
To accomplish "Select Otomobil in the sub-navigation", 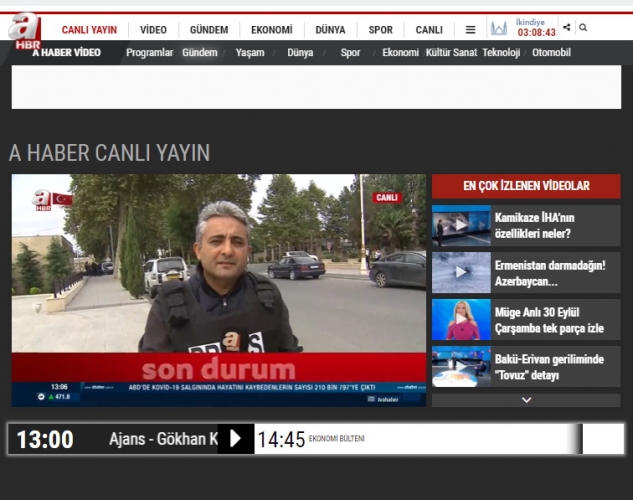I will click(x=551, y=52).
